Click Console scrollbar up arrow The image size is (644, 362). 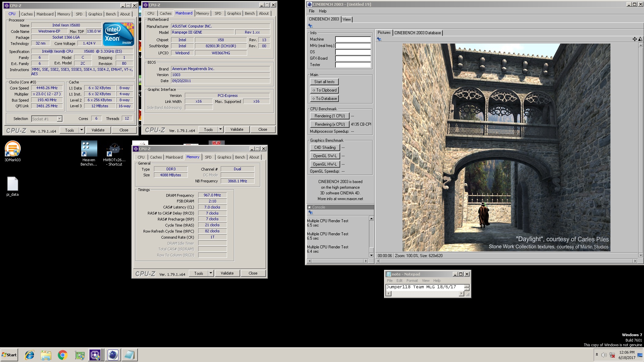point(371,219)
